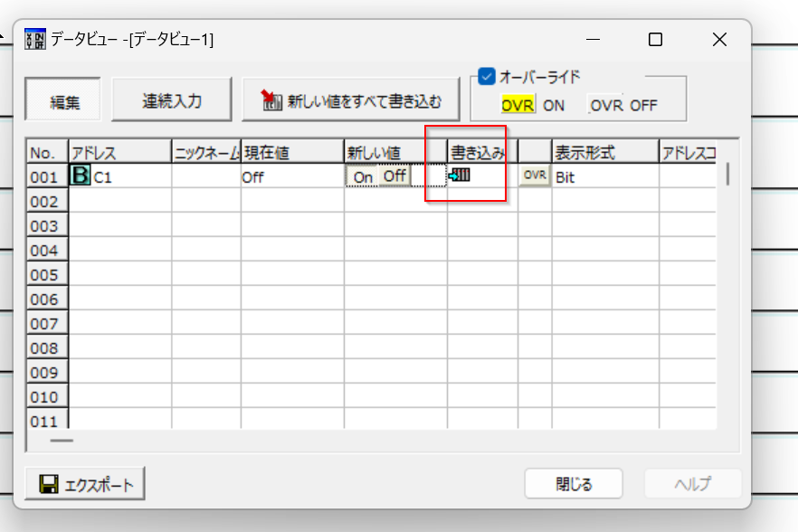Click the 連続入力 button
The height and width of the screenshot is (532, 798).
tap(172, 100)
